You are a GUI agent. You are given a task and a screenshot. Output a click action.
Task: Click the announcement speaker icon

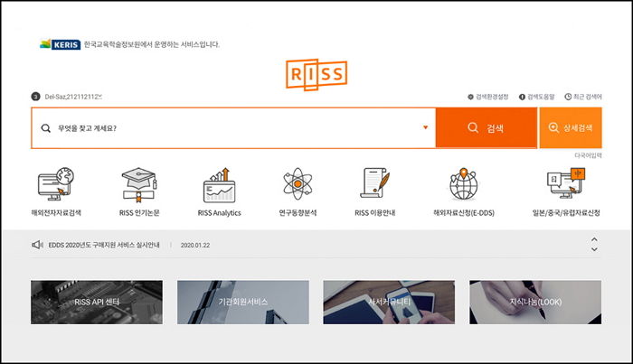coord(37,245)
